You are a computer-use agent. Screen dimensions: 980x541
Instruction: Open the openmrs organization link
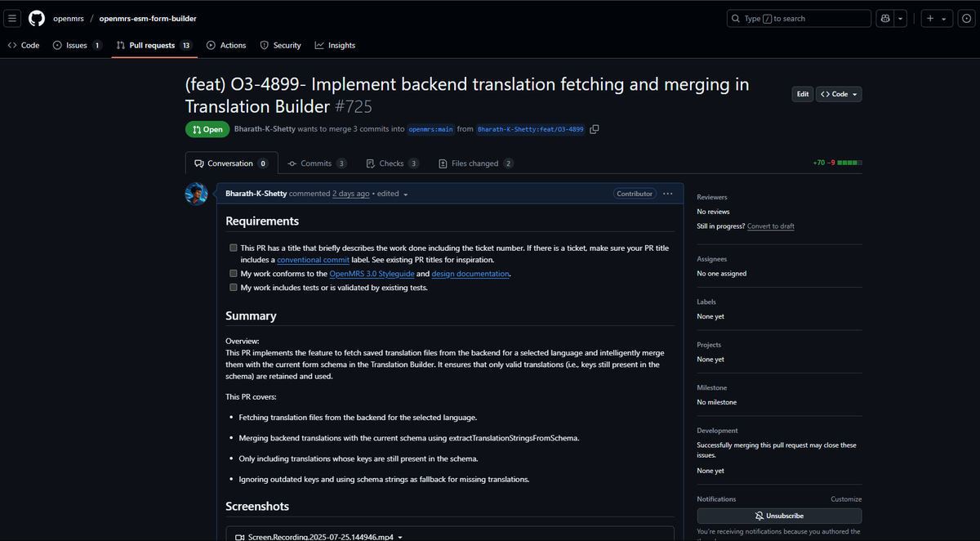(x=69, y=18)
